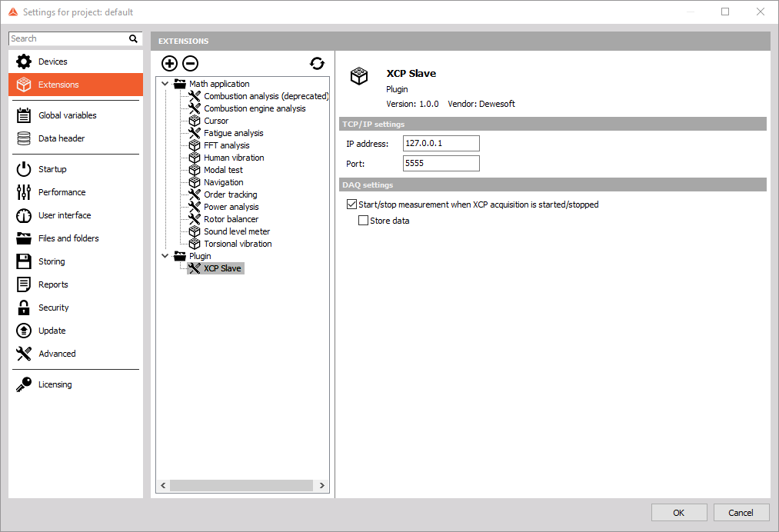Screen dimensions: 779x532
Task: Open the Devices settings section
Action: coord(75,62)
